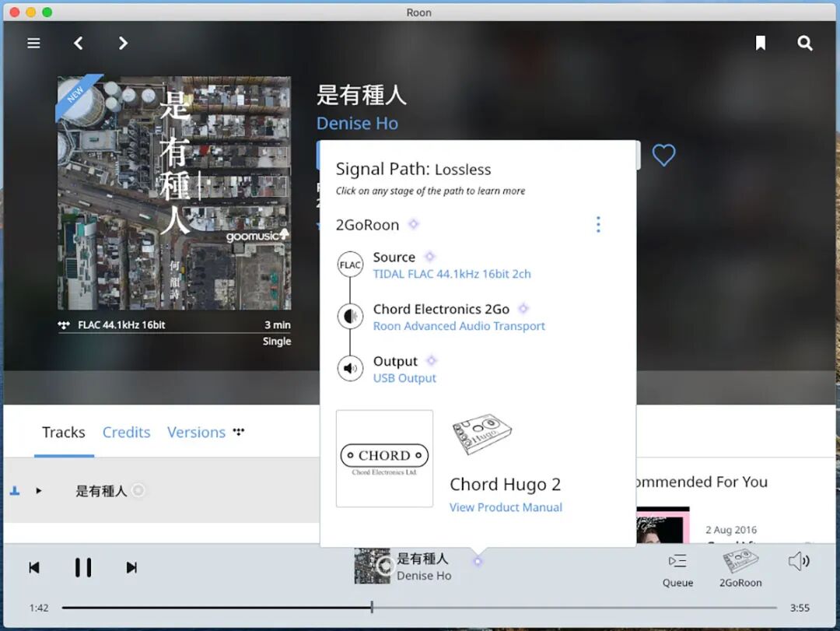Click the quality star beside Output

pyautogui.click(x=432, y=360)
